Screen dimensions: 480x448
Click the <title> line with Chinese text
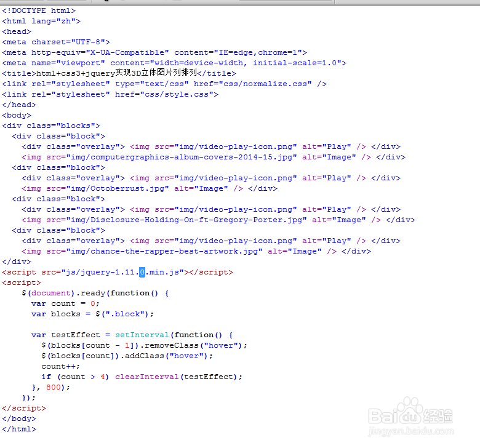(119, 73)
